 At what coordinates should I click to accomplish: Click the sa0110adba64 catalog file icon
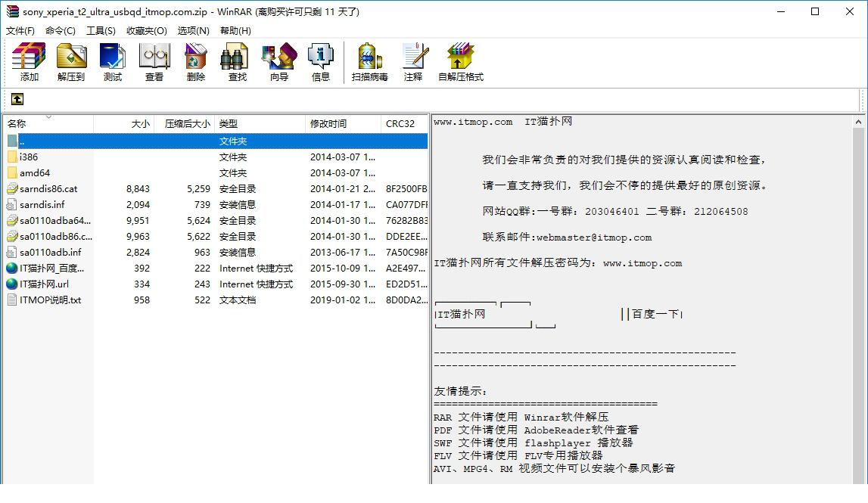tap(12, 221)
